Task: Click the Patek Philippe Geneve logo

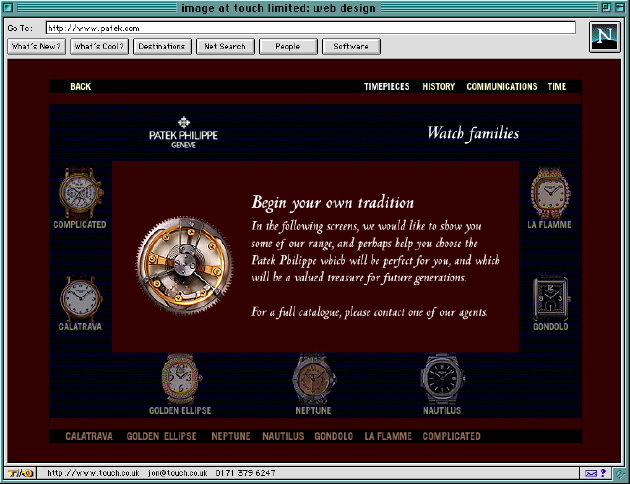Action: coord(183,133)
